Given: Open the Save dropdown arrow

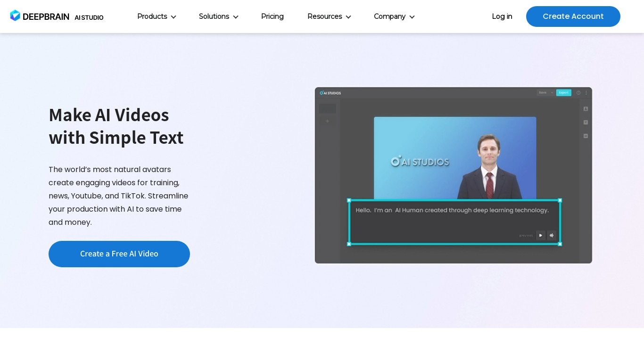Looking at the screenshot, I should click(552, 92).
